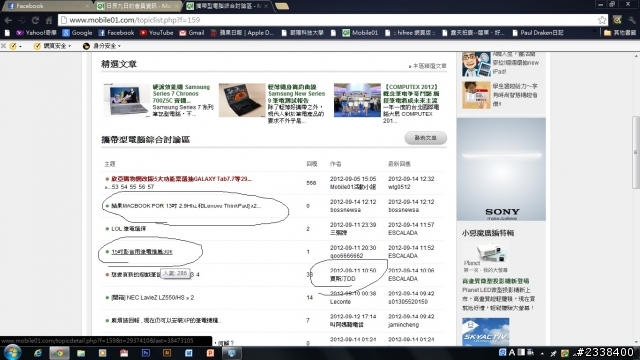
Task: Go to page 57 of pinned topic
Action: (x=151, y=187)
